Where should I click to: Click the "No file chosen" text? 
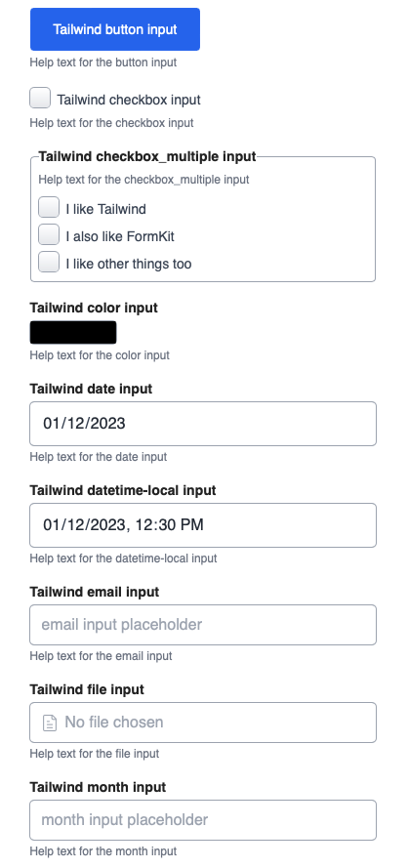(114, 722)
